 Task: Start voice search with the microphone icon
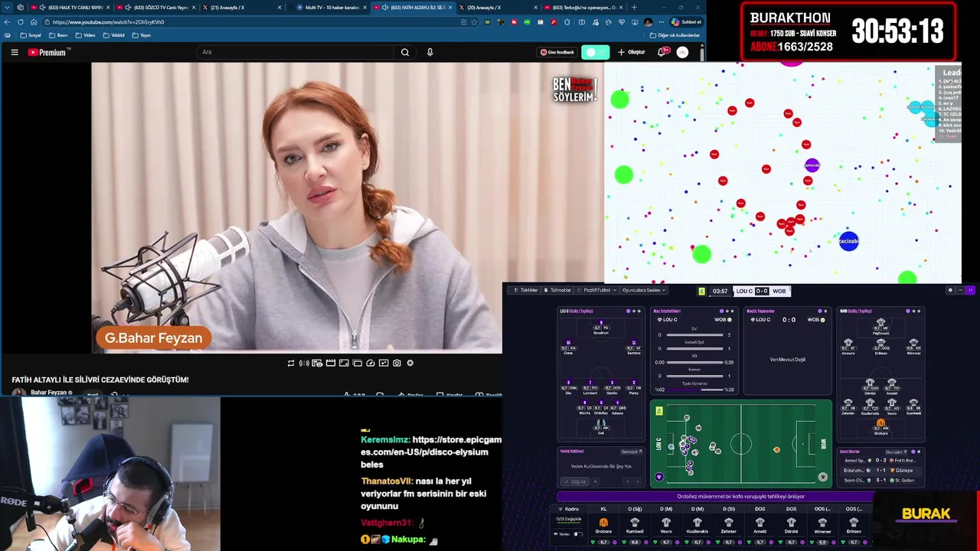click(430, 52)
